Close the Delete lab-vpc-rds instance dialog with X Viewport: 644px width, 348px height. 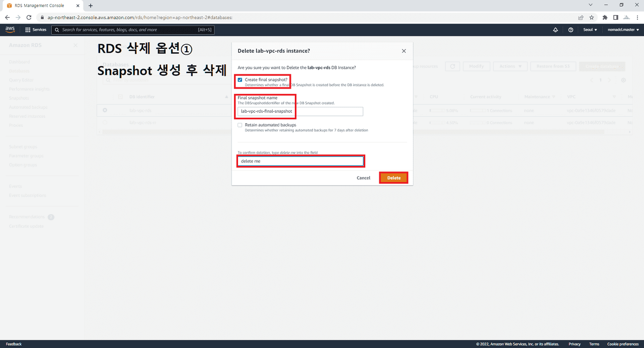404,51
